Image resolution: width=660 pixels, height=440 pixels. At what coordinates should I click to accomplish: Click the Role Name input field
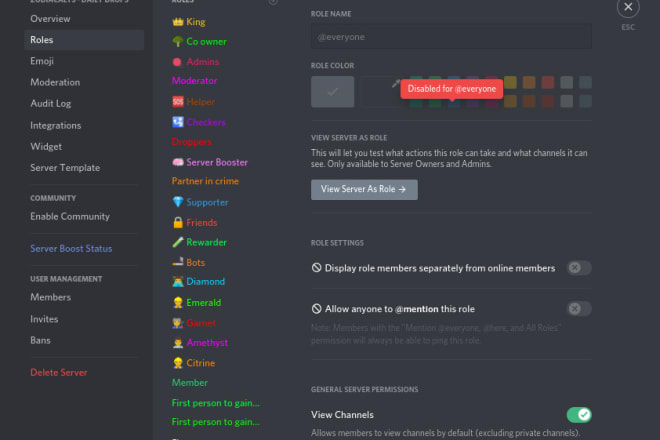(x=451, y=37)
